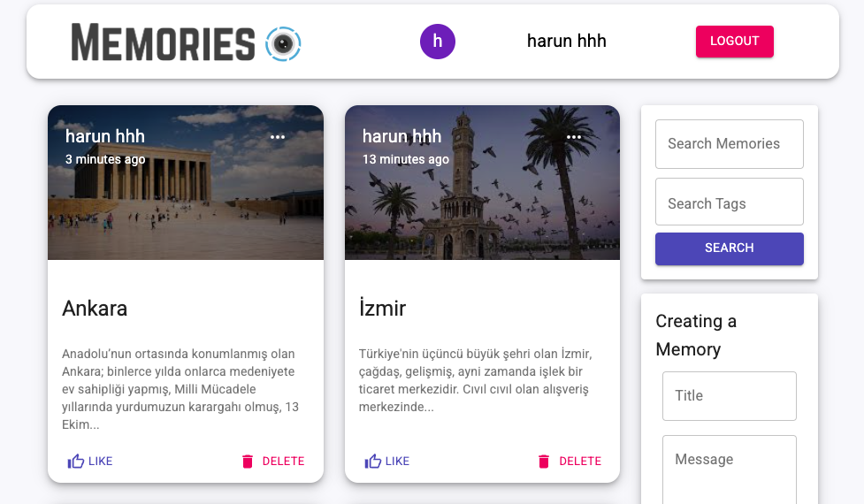Screen dimensions: 864x504
Task: Focus the Search Memories field
Action: click(729, 144)
